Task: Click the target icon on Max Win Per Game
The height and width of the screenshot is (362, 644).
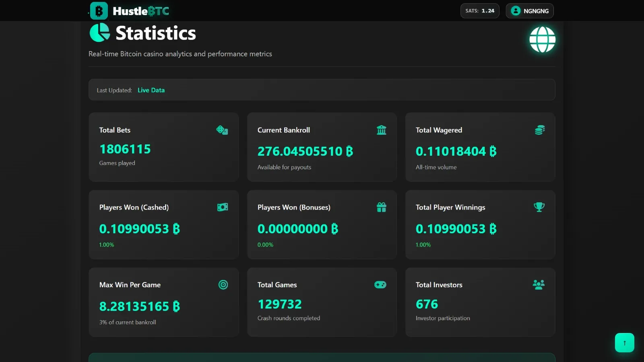Action: 223,285
